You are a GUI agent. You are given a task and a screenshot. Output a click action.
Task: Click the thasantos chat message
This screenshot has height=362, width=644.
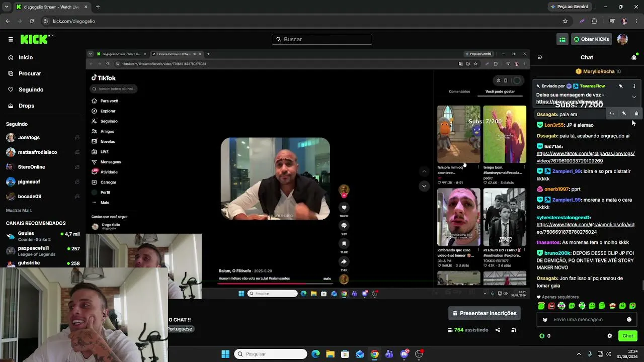583,242
